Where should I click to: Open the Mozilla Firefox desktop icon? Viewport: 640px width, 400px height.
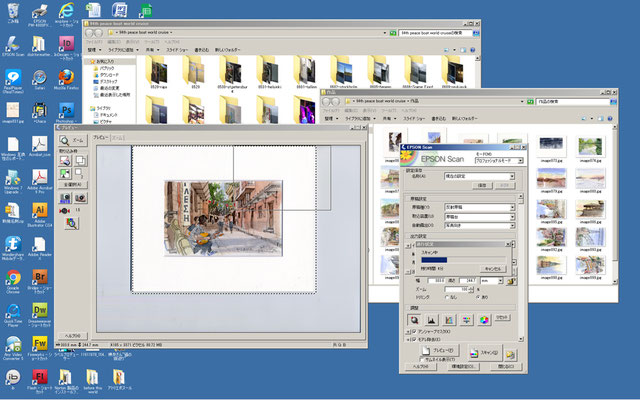pyautogui.click(x=66, y=80)
